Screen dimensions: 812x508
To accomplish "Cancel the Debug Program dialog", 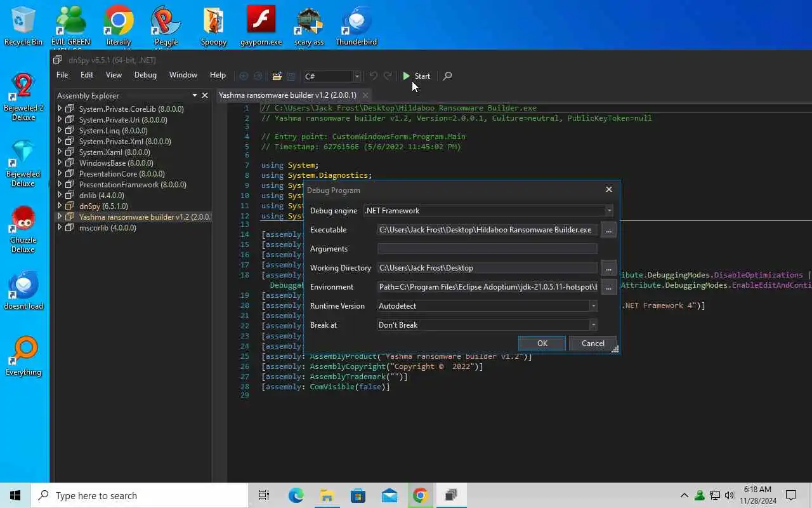I will tap(593, 344).
